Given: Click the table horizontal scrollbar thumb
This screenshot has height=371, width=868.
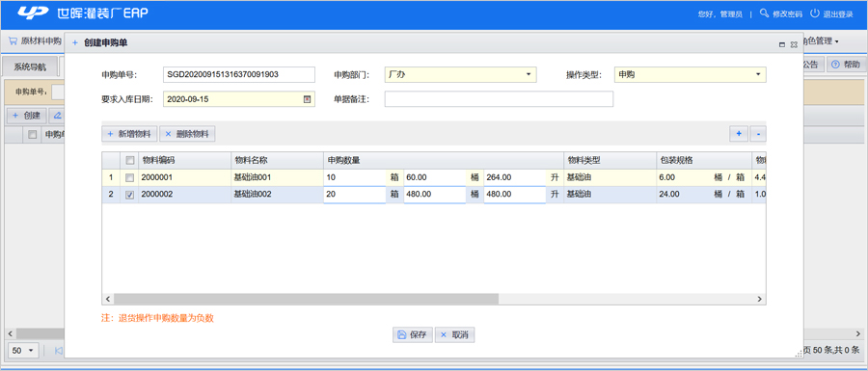Looking at the screenshot, I should (307, 299).
